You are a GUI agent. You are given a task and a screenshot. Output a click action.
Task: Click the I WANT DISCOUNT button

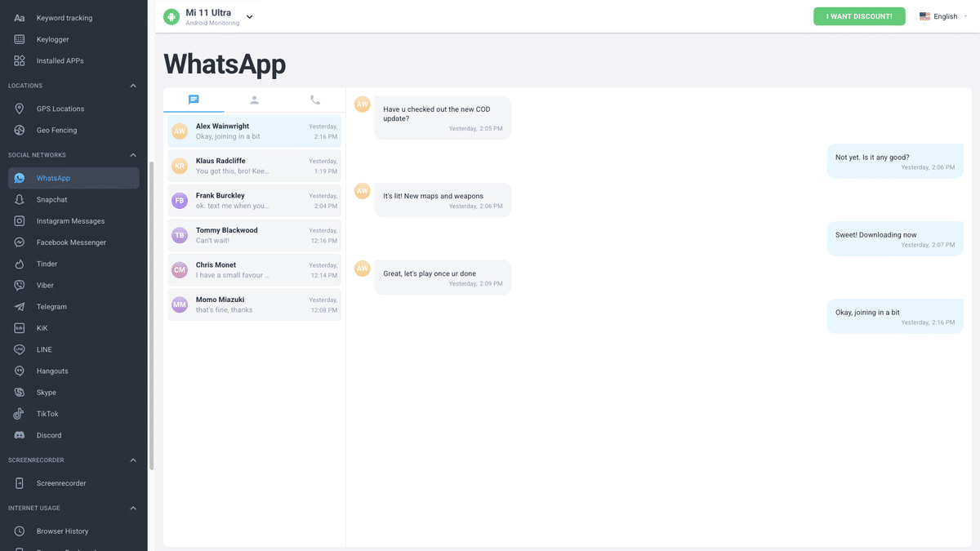click(x=859, y=16)
